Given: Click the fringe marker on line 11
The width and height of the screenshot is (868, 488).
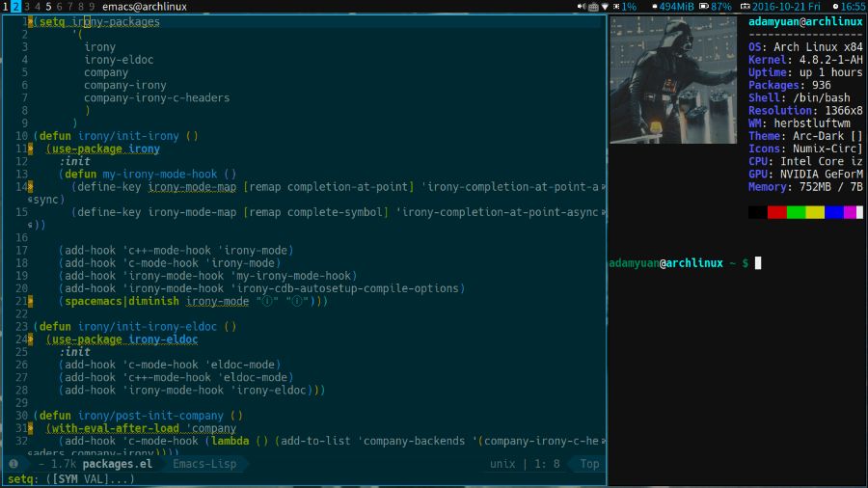Looking at the screenshot, I should [x=31, y=149].
